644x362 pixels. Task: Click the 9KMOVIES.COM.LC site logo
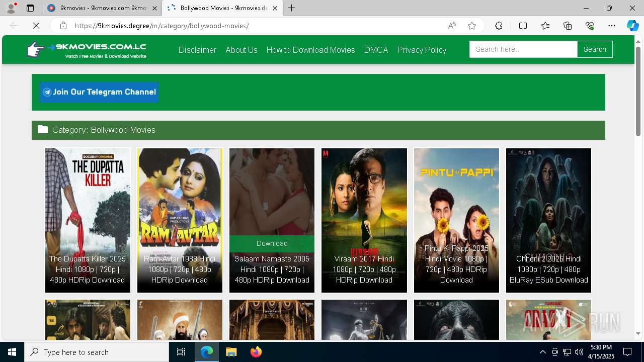(87, 50)
